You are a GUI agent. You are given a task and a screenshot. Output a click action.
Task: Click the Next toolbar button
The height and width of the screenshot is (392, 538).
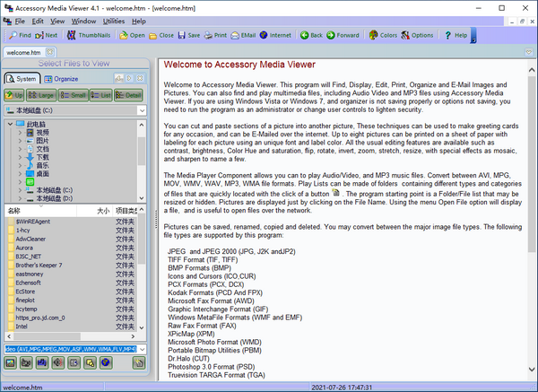[46, 35]
